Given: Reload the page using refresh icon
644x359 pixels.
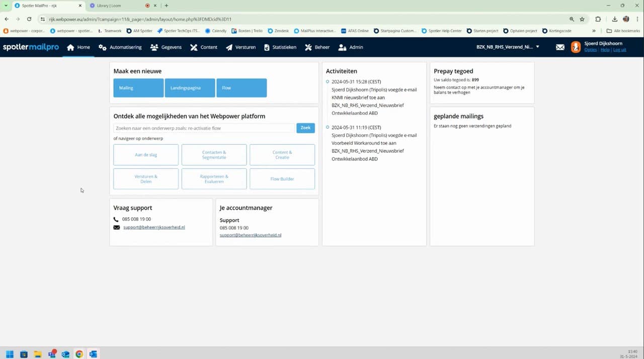Looking at the screenshot, I should pyautogui.click(x=29, y=19).
